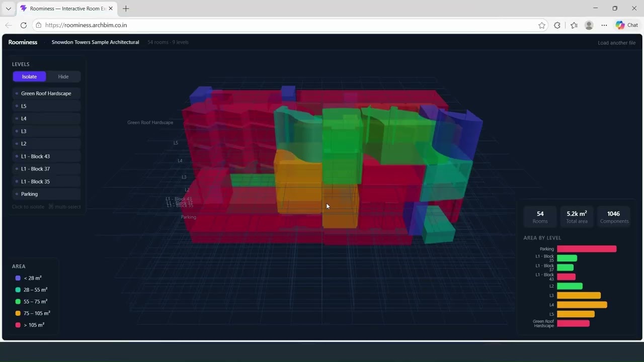Click the Parking area bar
Image resolution: width=644 pixels, height=362 pixels.
tap(587, 249)
